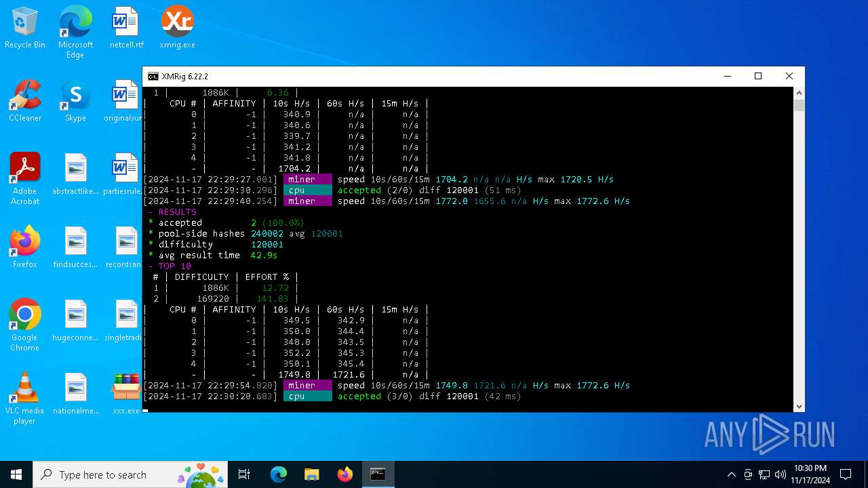Click the 'accepted (3/0) diff 120001' line
Screen dimensions: 868x488
pos(408,396)
